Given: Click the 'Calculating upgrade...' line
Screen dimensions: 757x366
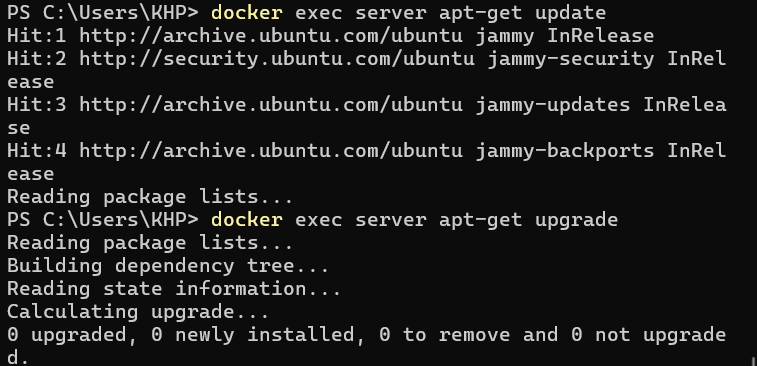Looking at the screenshot, I should pyautogui.click(x=138, y=312).
